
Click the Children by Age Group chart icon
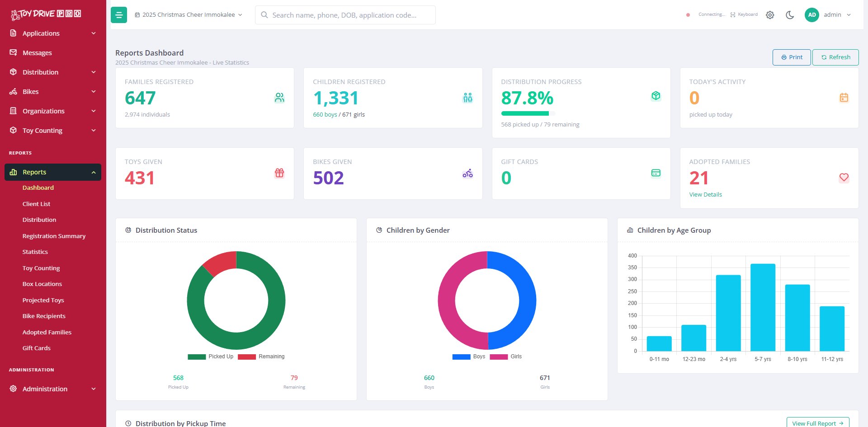630,230
